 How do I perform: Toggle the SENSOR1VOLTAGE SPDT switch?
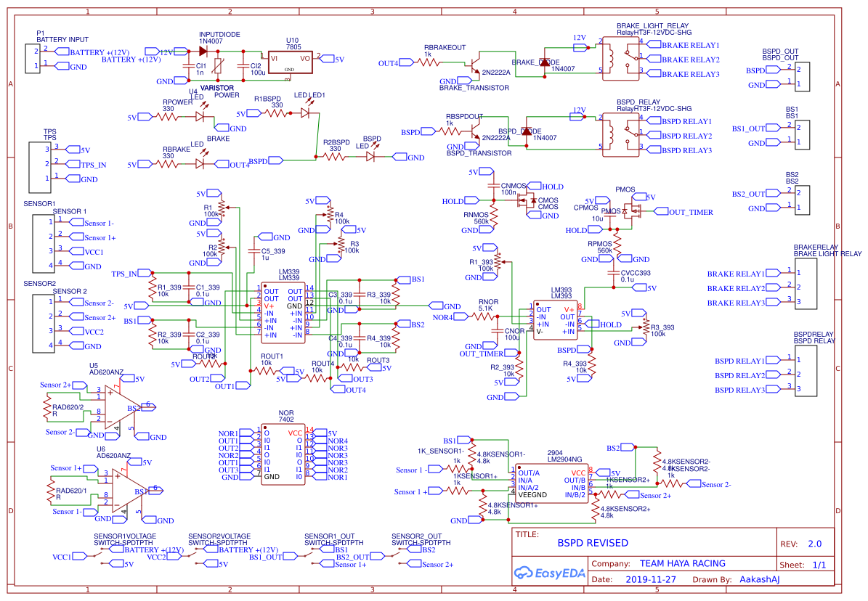[x=97, y=555]
